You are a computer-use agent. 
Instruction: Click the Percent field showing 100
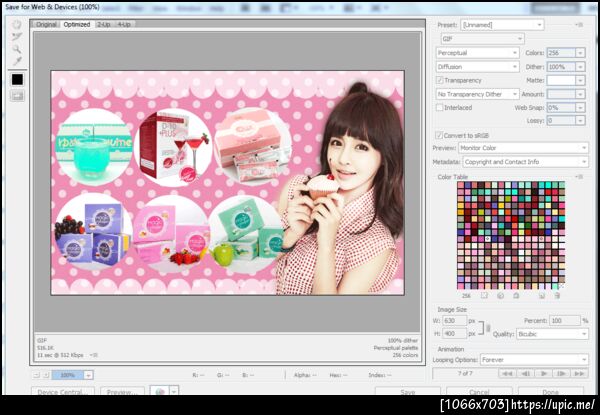(565, 321)
